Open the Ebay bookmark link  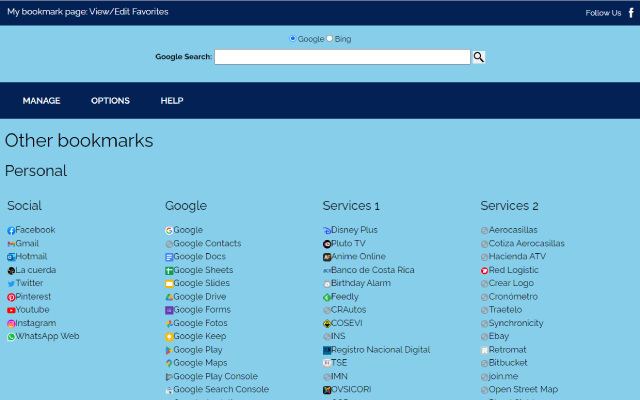[499, 336]
